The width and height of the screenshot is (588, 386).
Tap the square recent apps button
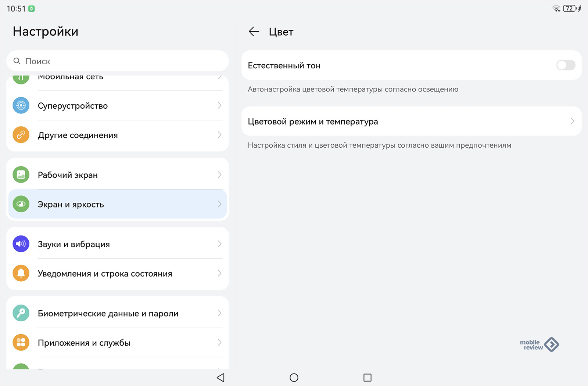coord(367,378)
